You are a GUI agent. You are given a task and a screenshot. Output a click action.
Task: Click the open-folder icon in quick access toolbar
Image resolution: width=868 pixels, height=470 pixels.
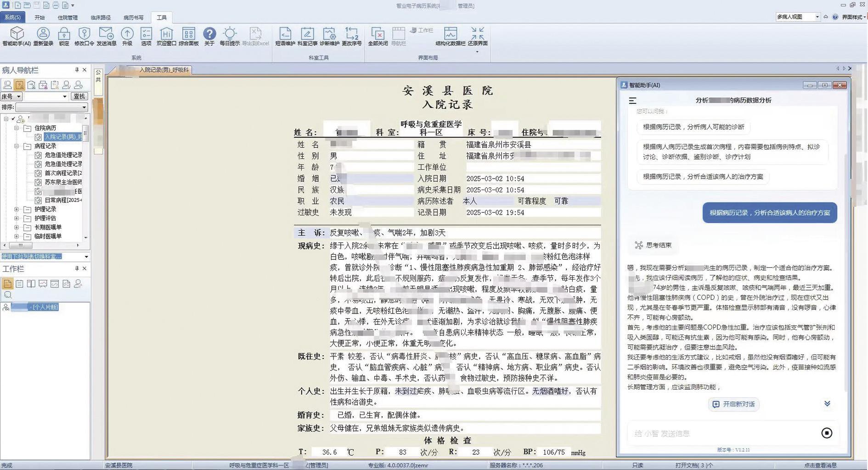[x=28, y=6]
